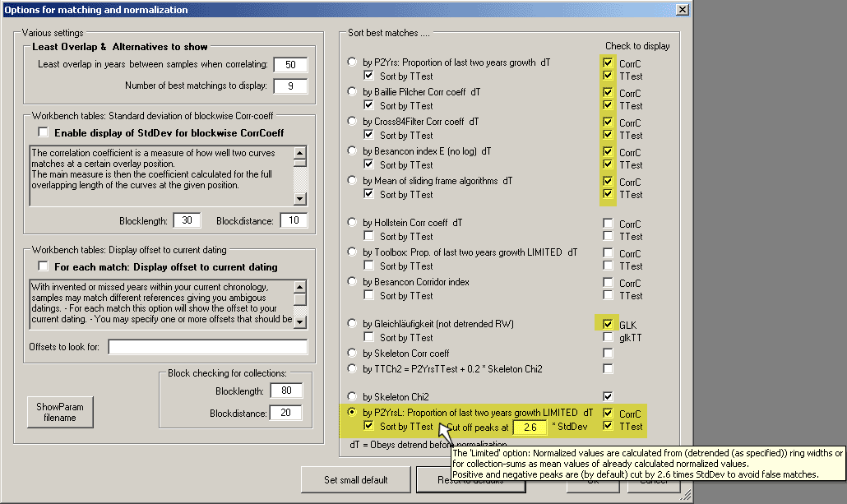Viewport: 847px width, 504px height.
Task: Check display box for TTCh2 row
Action: pos(609,369)
